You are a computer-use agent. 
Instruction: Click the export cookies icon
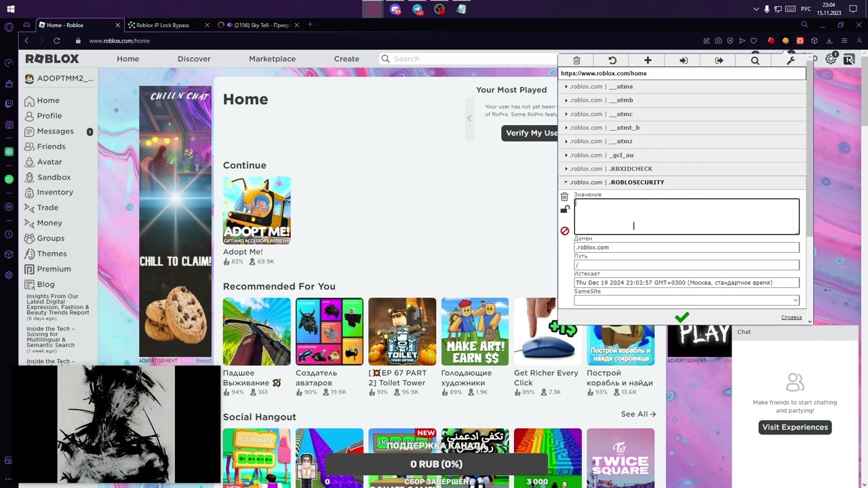click(x=719, y=60)
